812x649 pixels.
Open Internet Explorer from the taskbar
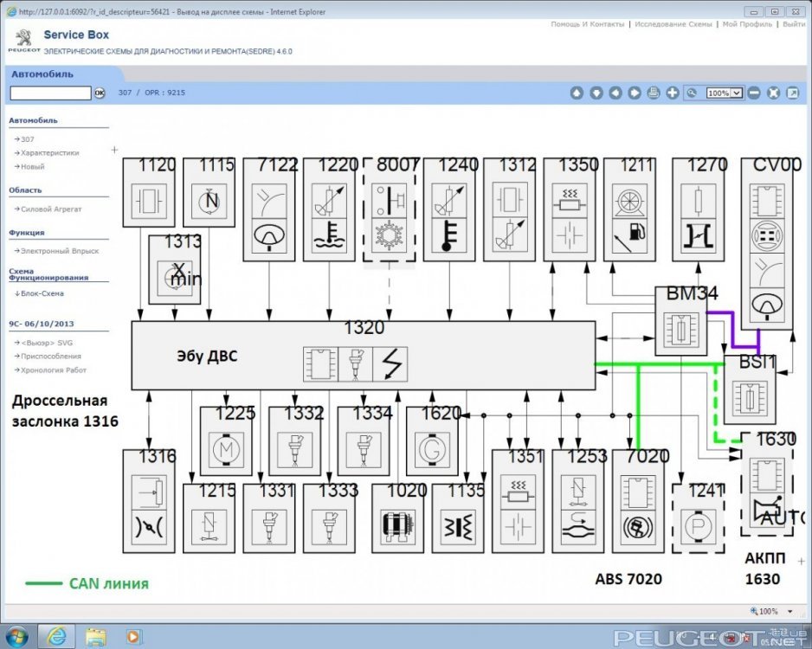point(56,637)
